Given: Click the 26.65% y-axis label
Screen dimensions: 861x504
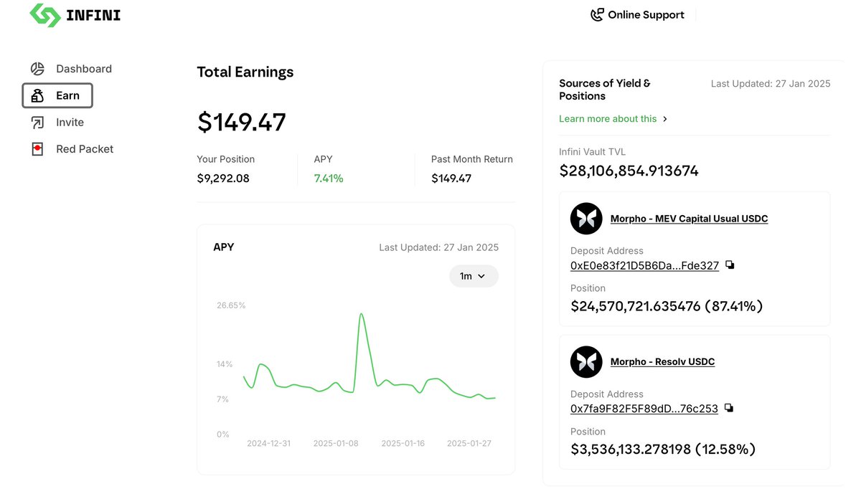Looking at the screenshot, I should (231, 305).
